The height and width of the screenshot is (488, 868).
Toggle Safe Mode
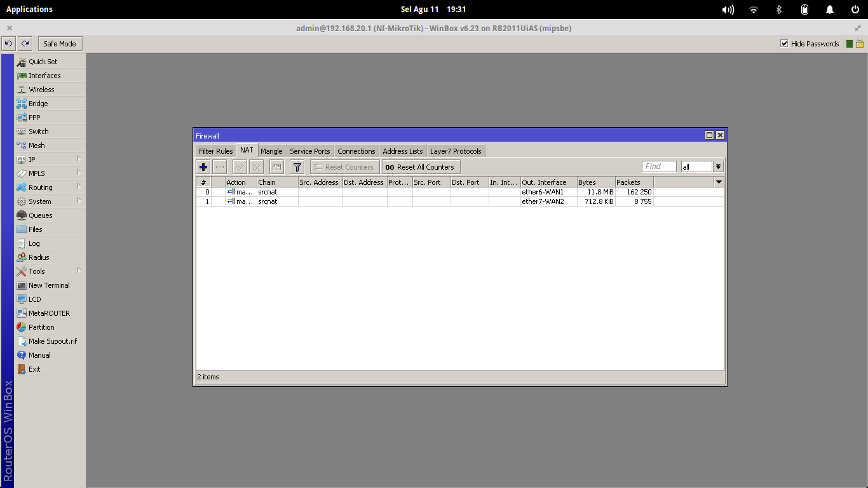point(60,44)
